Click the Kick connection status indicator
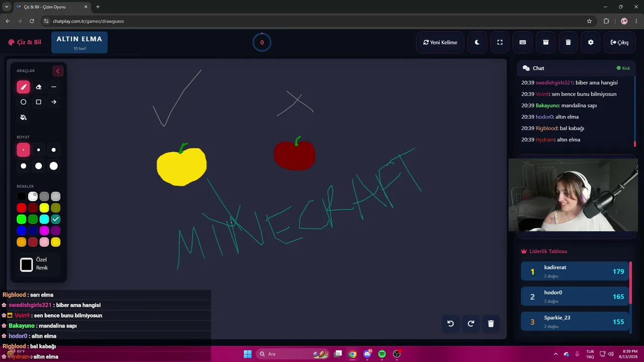This screenshot has width=644, height=362. [x=623, y=68]
